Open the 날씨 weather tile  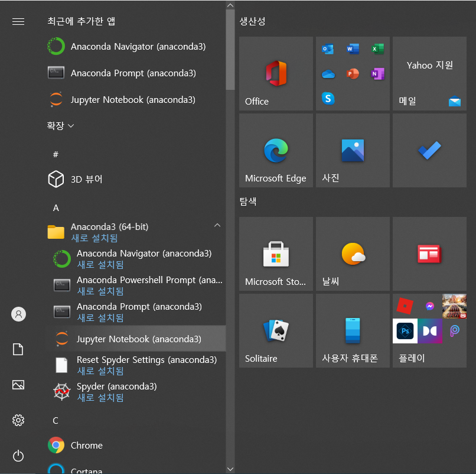[353, 254]
